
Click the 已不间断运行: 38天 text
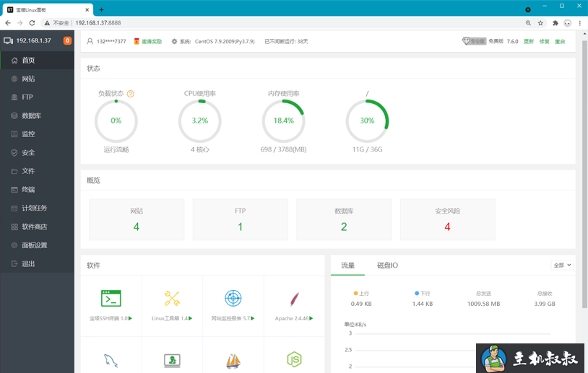point(286,41)
